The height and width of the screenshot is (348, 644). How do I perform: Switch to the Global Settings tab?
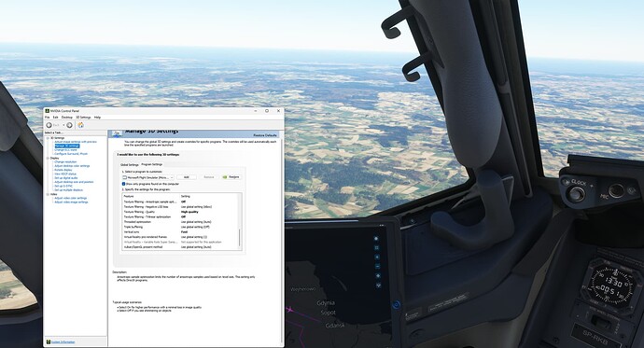coord(130,164)
